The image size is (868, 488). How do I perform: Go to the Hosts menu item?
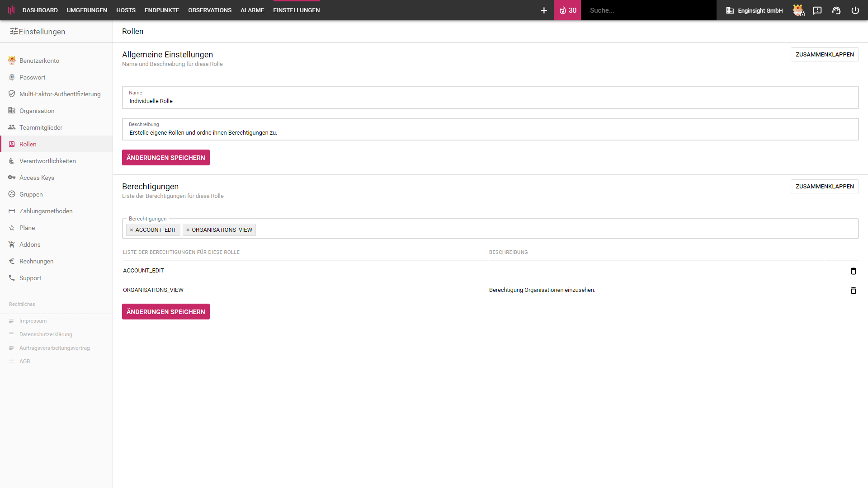click(126, 10)
